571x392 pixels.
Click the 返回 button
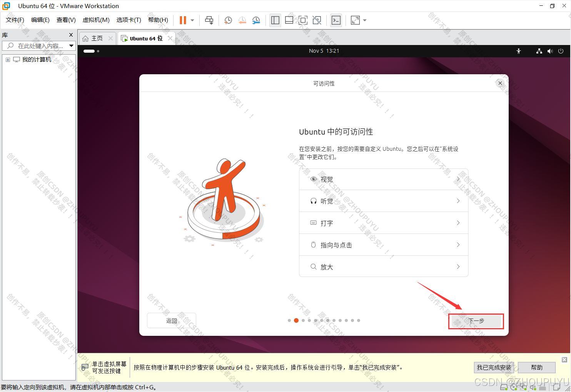tap(172, 320)
